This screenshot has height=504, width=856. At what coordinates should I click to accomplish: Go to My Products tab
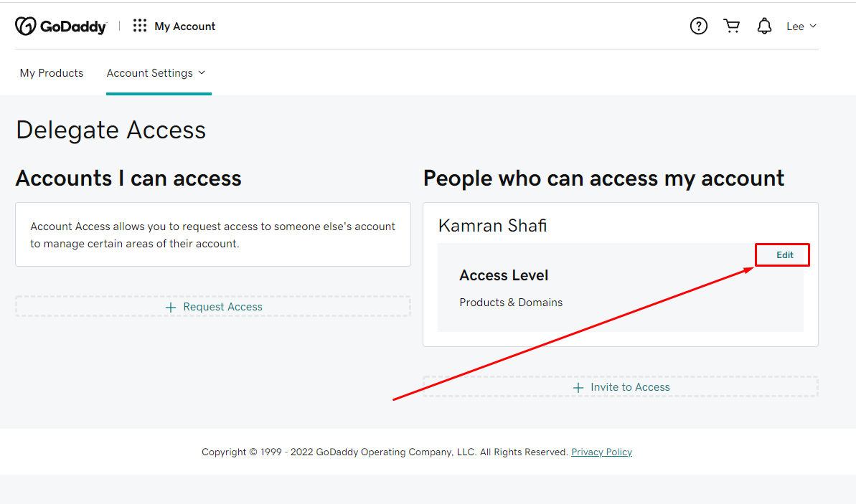click(52, 73)
